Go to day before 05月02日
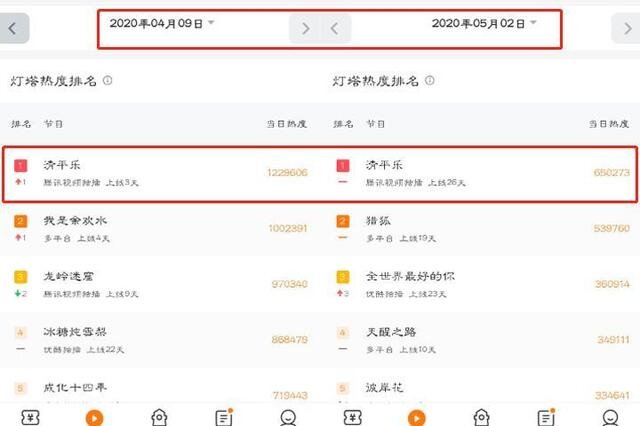Image resolution: width=640 pixels, height=426 pixels. coord(335,28)
